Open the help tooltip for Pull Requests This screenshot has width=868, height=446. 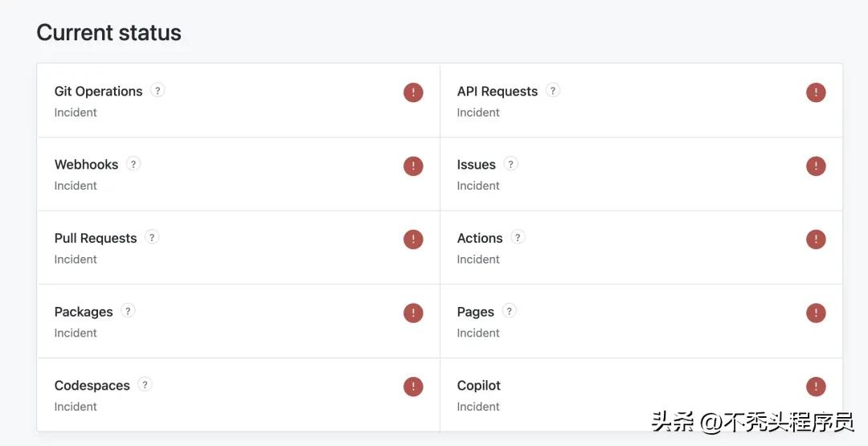click(x=152, y=237)
